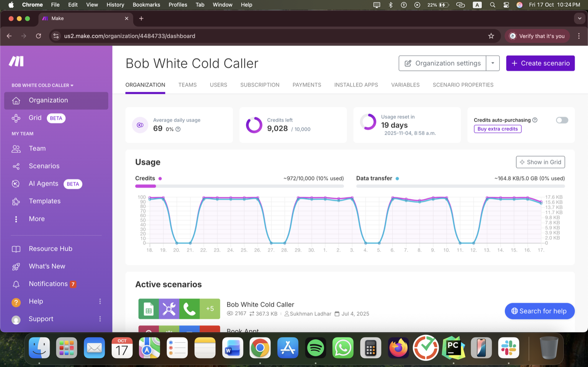Toggle Credits auto-purchasing switch

tap(562, 120)
